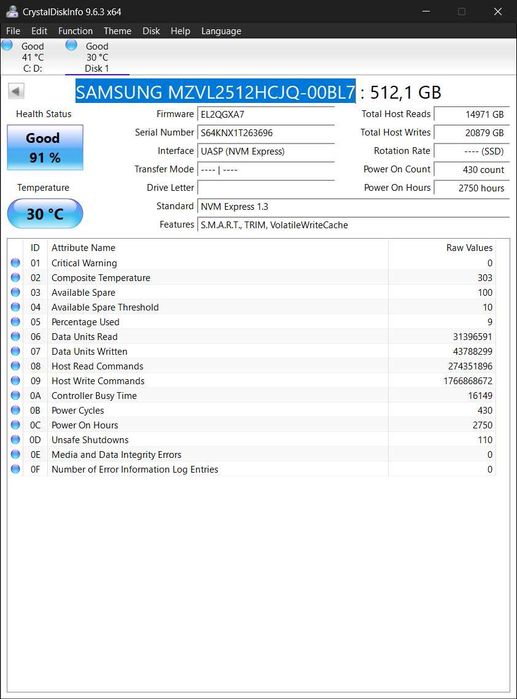Screen dimensions: 517x699
Task: Click the Interface field UASP (NVM Express)
Action: 266,151
